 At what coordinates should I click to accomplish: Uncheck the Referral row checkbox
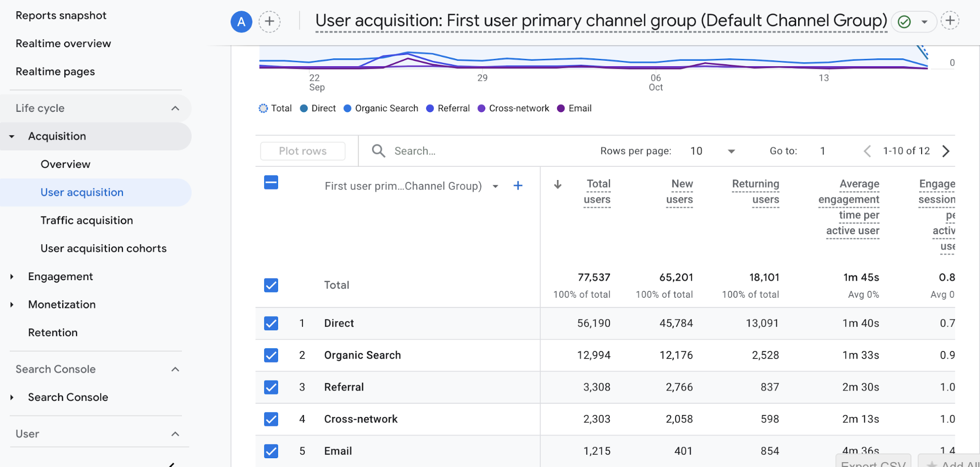tap(271, 387)
